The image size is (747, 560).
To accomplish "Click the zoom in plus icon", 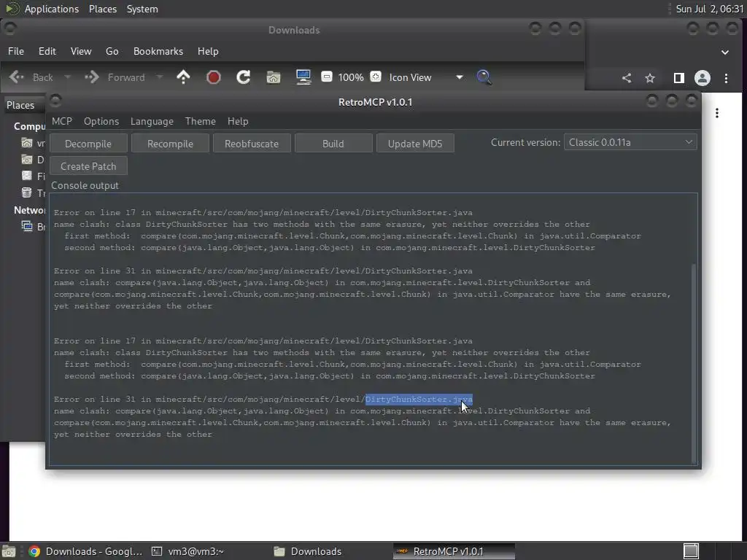I will click(376, 77).
